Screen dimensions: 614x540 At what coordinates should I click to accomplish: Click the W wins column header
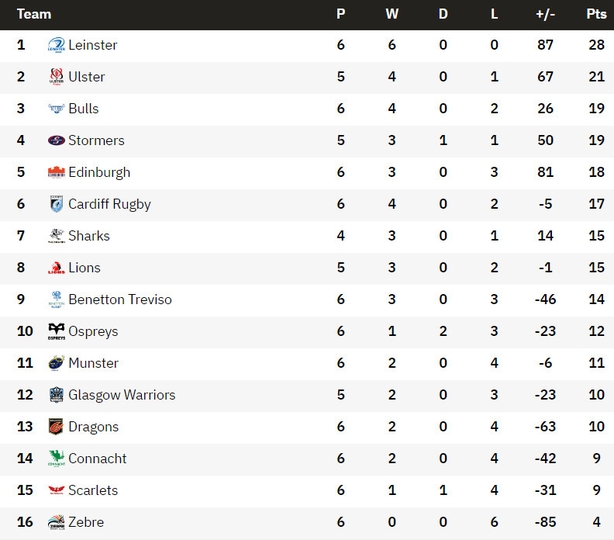click(x=392, y=14)
